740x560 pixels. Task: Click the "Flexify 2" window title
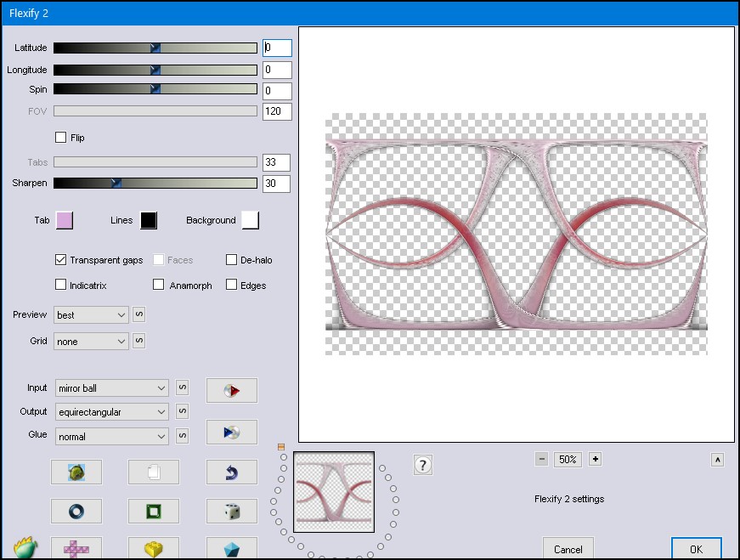tap(29, 14)
